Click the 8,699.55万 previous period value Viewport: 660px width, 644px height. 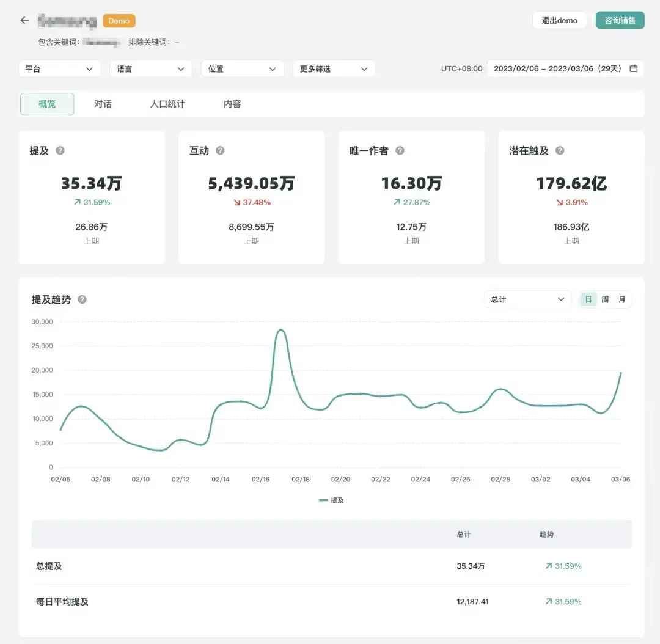(251, 227)
